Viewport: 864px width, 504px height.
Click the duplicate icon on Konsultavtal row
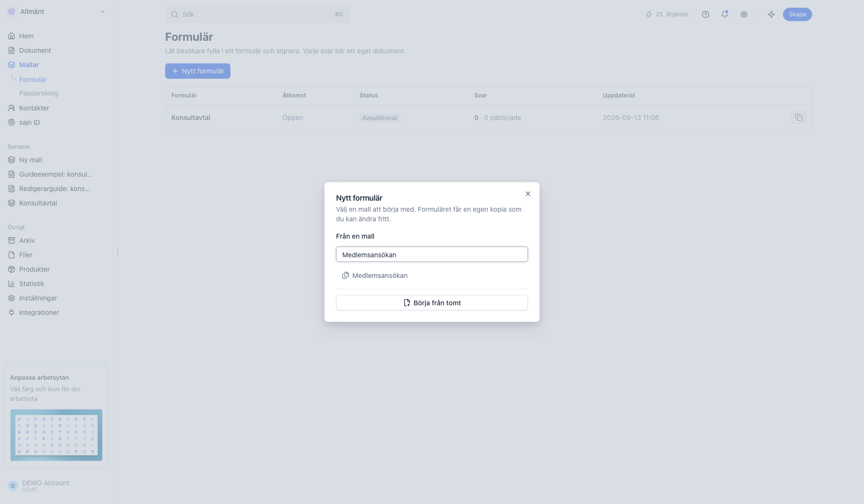click(x=799, y=117)
